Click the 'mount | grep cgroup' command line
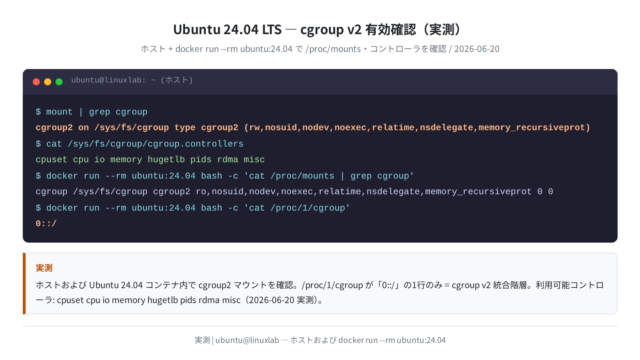This screenshot has width=640, height=360. click(x=91, y=112)
